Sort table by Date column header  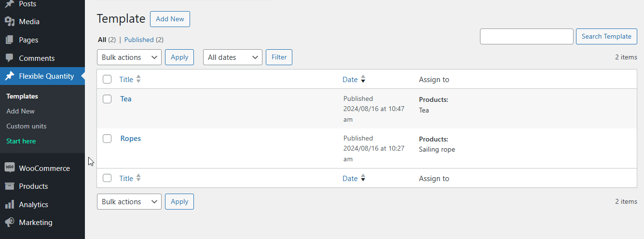coord(350,80)
